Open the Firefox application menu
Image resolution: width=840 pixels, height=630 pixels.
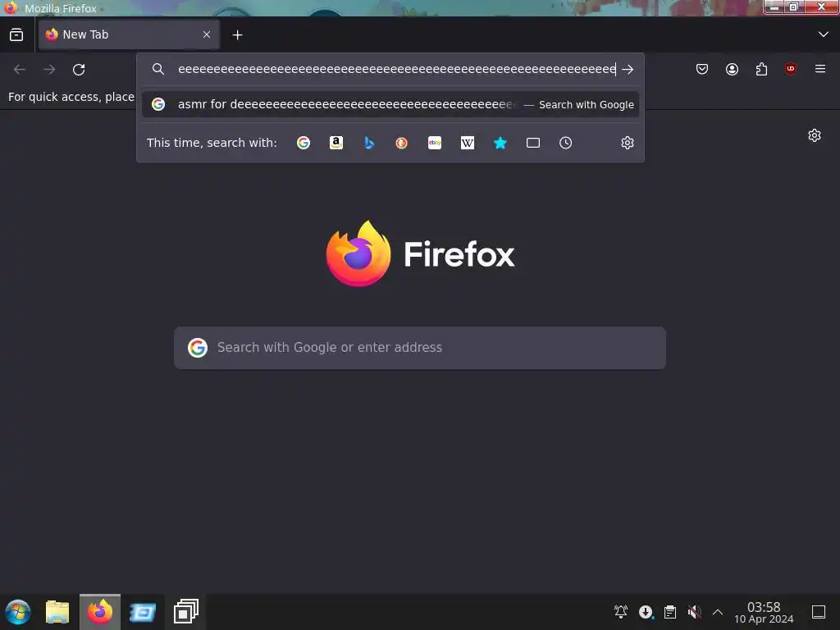click(820, 69)
